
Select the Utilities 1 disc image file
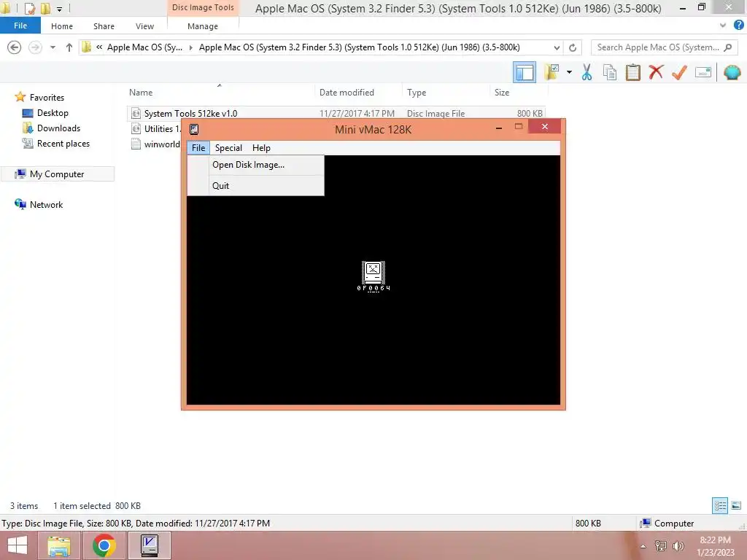155,128
